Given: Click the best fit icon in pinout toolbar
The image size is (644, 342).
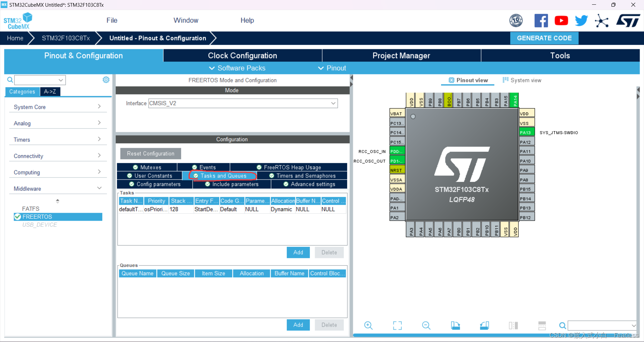Looking at the screenshot, I should point(397,325).
